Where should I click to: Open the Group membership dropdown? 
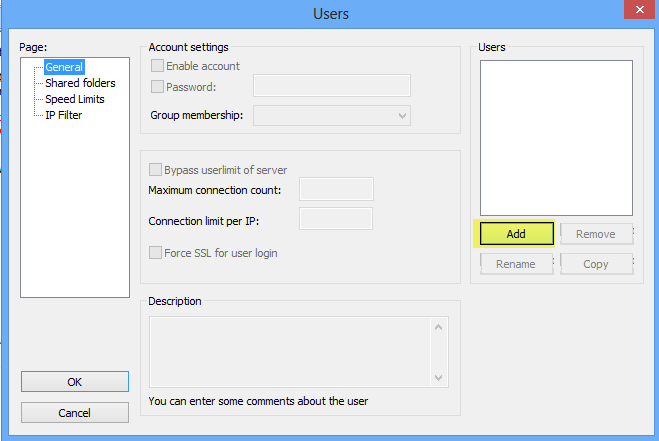pyautogui.click(x=332, y=116)
